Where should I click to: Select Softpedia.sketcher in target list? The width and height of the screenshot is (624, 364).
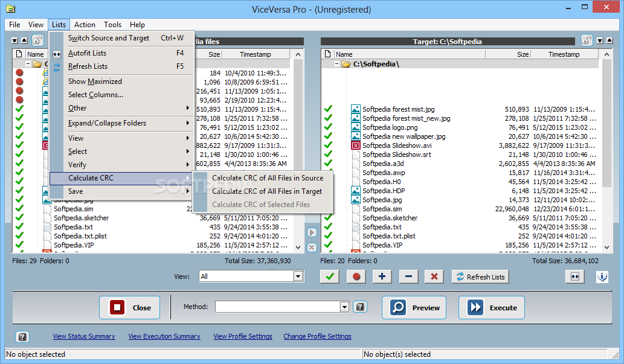point(390,217)
